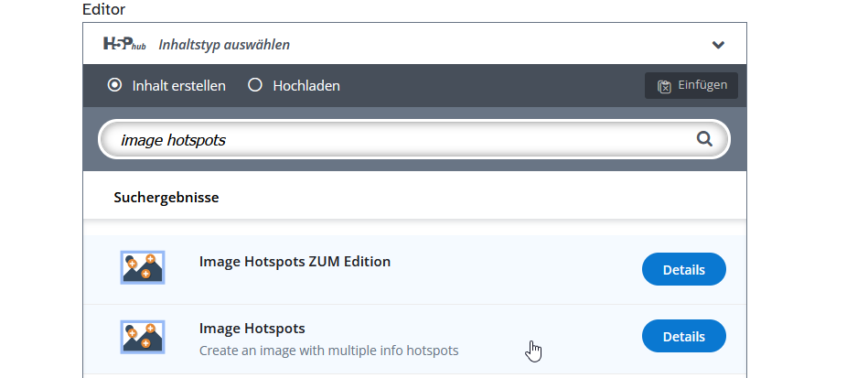Click the Image Hotspots ZUM Edition icon
Viewport: 868px width, 378px height.
(143, 267)
